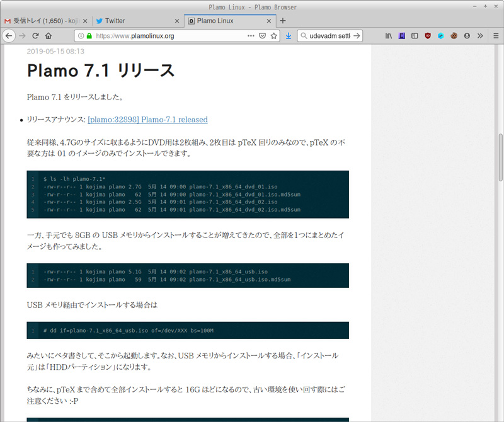Click the plamo-7.1_x86_64_dvd_02.iso.md5sum line
Screen dimensions: 504x422
coord(172,210)
